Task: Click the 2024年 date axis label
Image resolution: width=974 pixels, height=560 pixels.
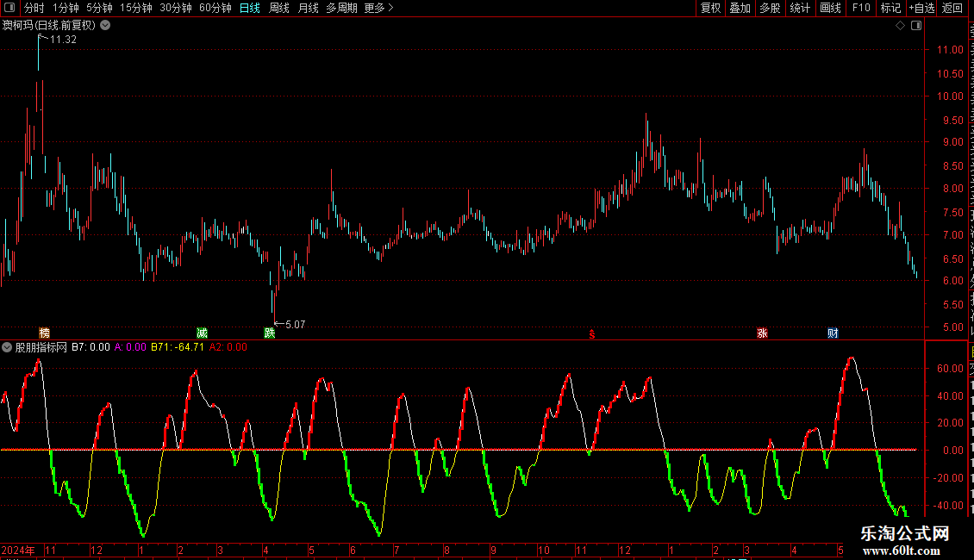Action: (x=18, y=550)
